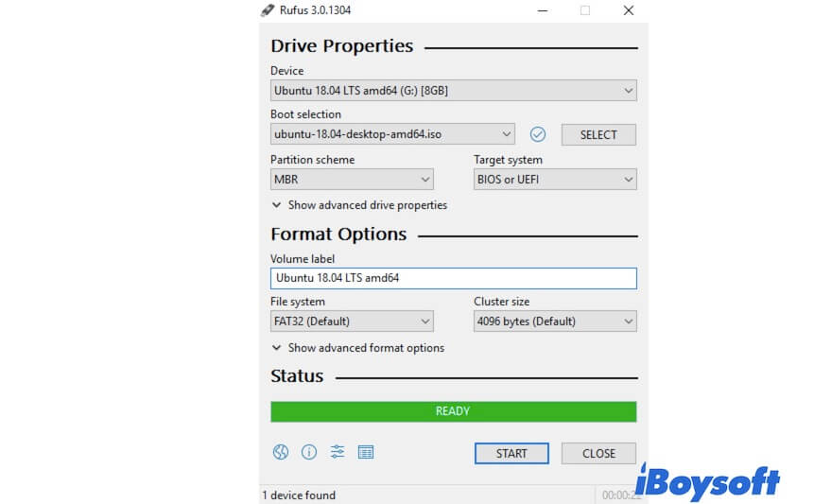Open the Partition scheme MBR dropdown
Image resolution: width=814 pixels, height=504 pixels.
[352, 180]
